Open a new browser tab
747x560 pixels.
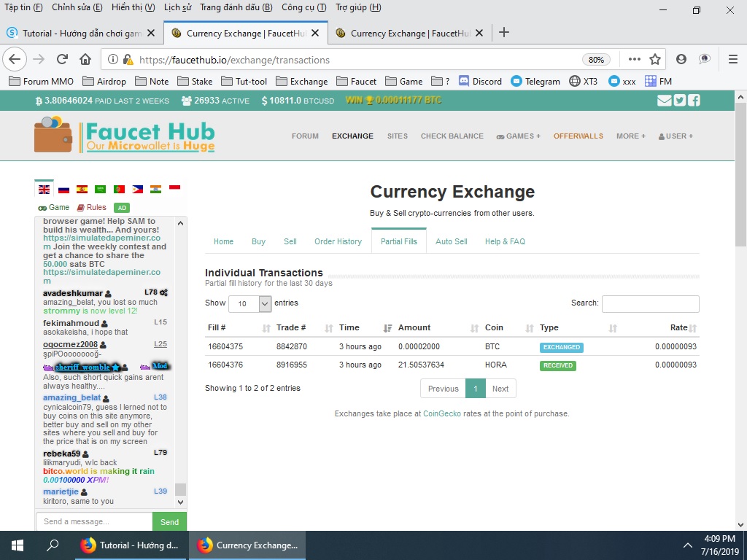[x=503, y=32]
